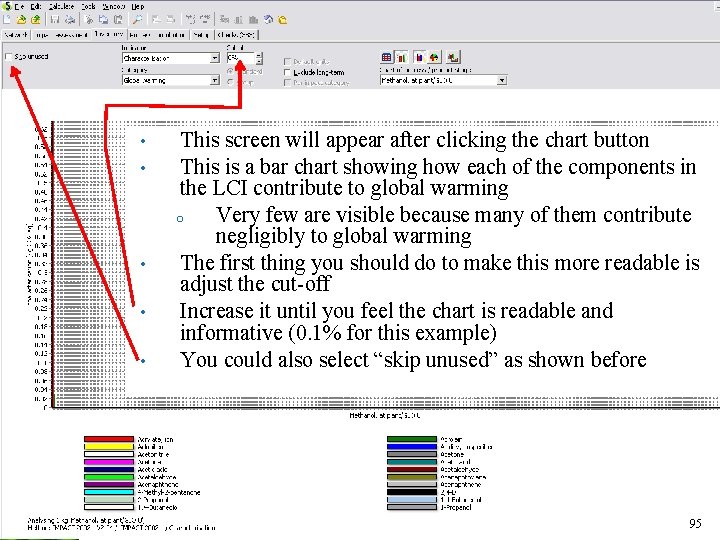This screenshot has height=540, width=720.
Task: Click the New document toolbar icon
Action: (x=7, y=20)
